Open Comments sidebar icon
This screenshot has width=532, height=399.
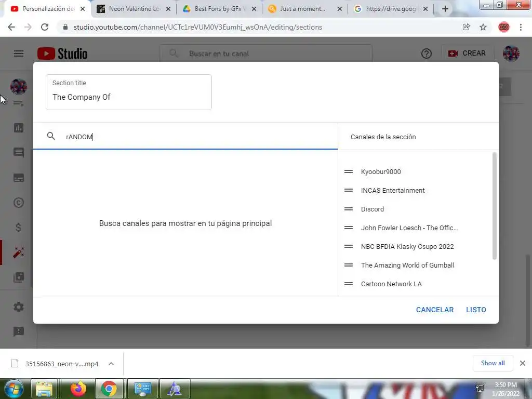click(x=19, y=152)
